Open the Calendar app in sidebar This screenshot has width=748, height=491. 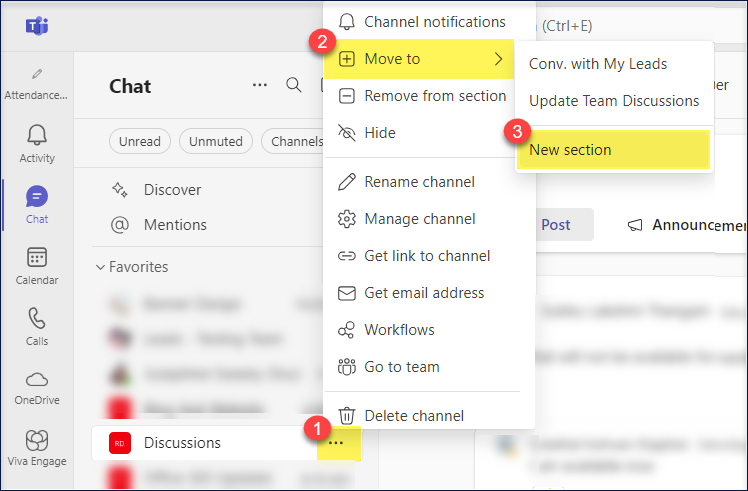click(x=36, y=265)
